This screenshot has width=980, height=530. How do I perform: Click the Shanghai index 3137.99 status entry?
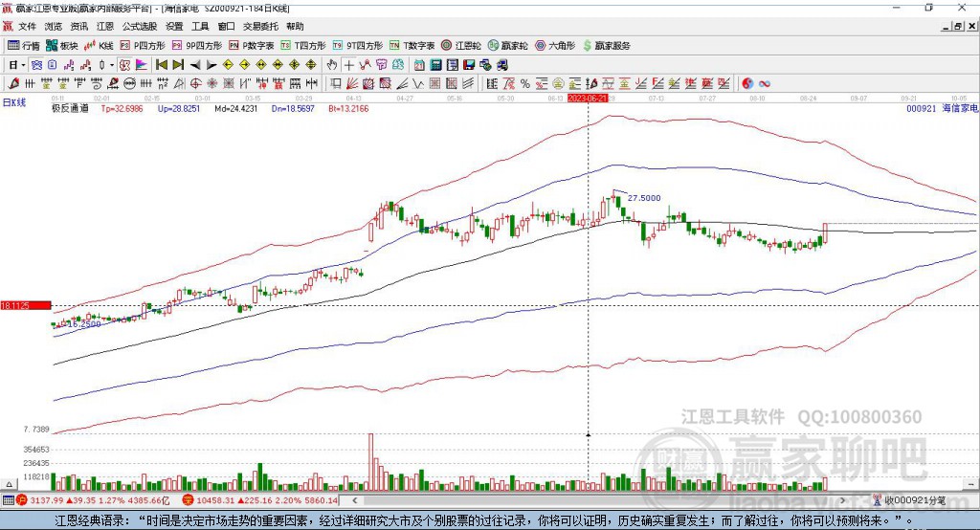pos(94,500)
